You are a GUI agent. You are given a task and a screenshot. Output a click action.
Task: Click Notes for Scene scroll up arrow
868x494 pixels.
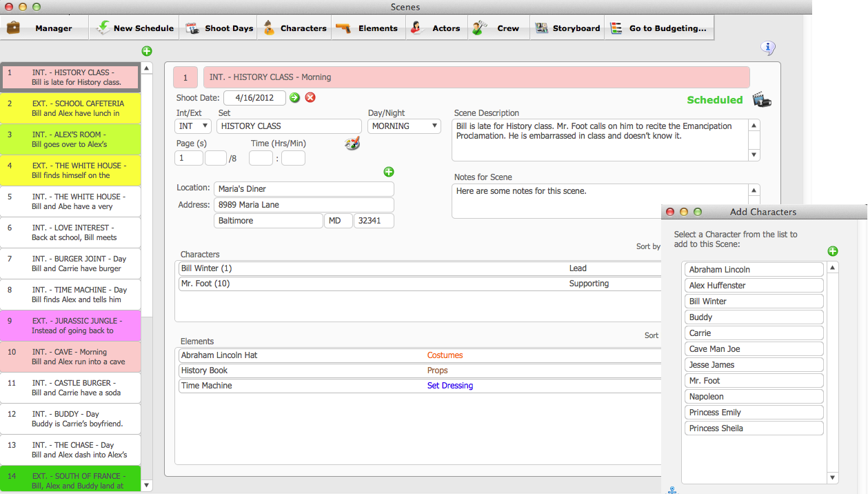(x=754, y=190)
